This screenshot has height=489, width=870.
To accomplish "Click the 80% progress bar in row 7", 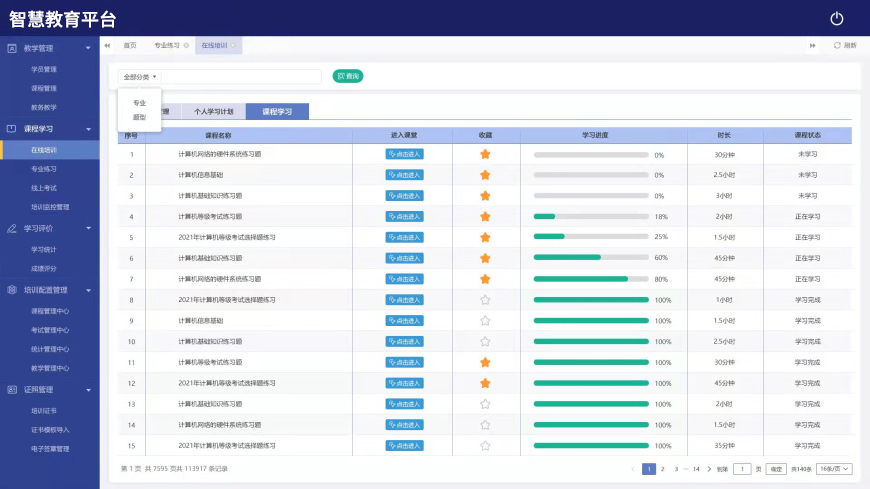I will click(591, 279).
